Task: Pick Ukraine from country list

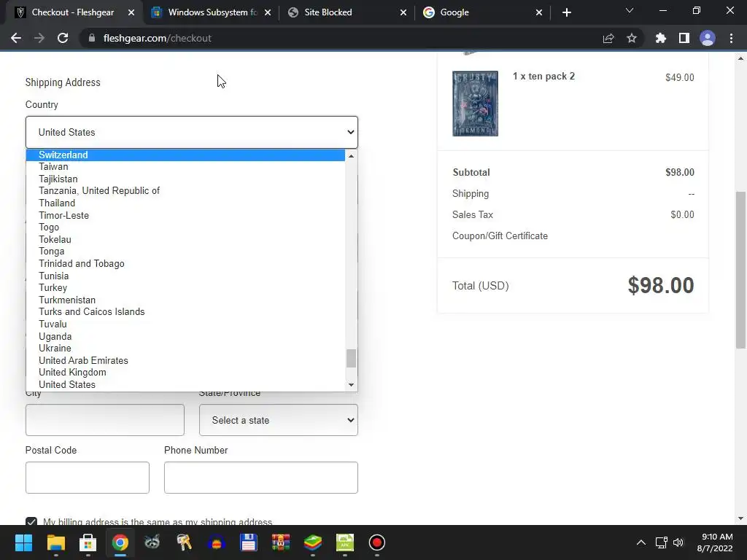Action: [185, 348]
